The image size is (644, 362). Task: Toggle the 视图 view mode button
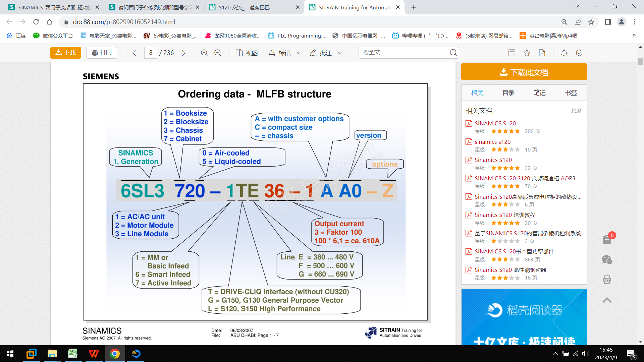coord(247,53)
